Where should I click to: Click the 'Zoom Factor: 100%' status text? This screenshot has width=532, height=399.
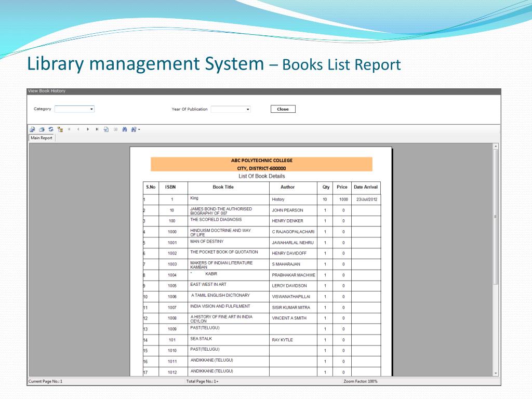pos(361,381)
